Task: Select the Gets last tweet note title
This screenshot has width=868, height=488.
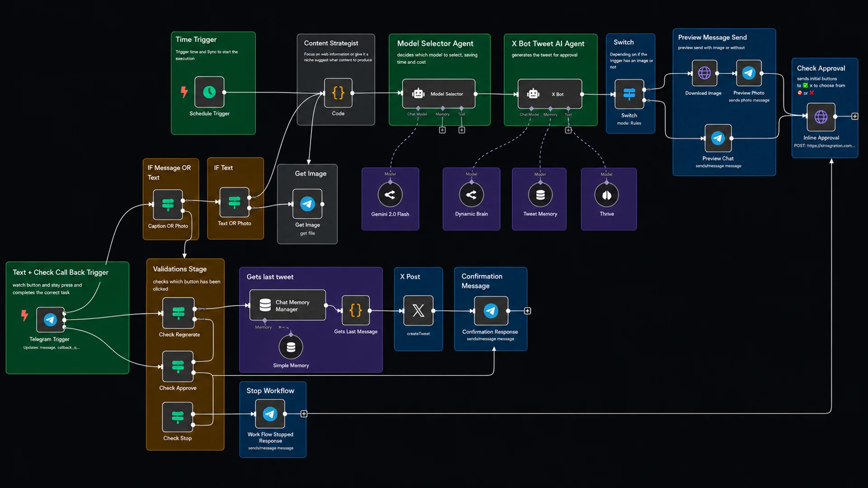Action: click(x=270, y=277)
